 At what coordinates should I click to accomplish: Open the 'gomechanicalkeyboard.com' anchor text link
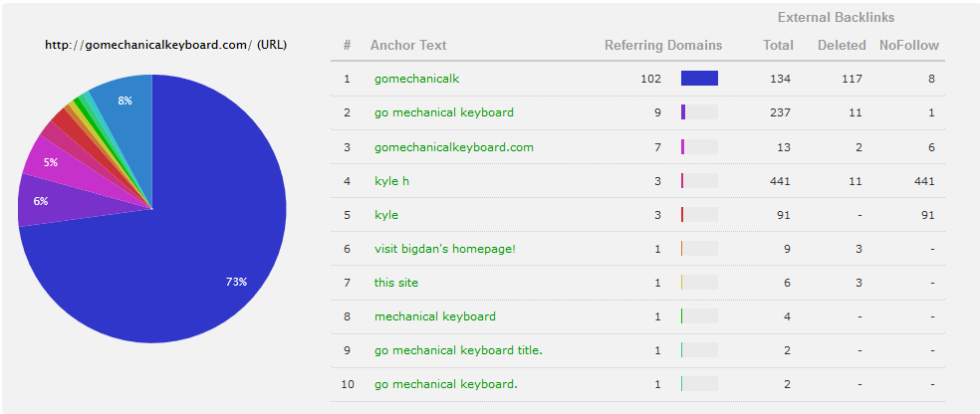click(x=454, y=147)
